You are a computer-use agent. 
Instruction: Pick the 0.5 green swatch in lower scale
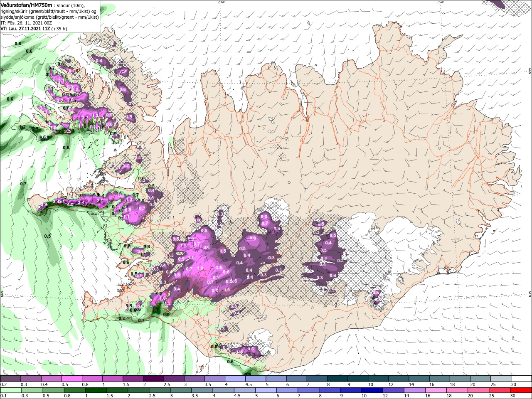pos(54,390)
